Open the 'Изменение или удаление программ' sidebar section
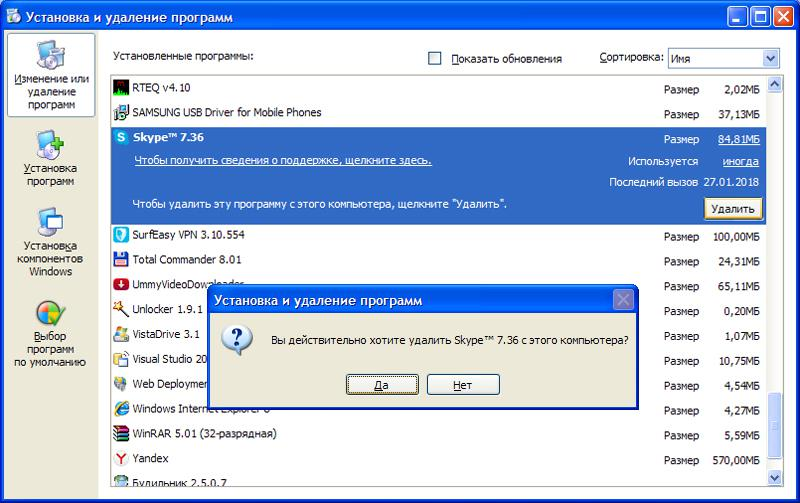 coord(51,75)
